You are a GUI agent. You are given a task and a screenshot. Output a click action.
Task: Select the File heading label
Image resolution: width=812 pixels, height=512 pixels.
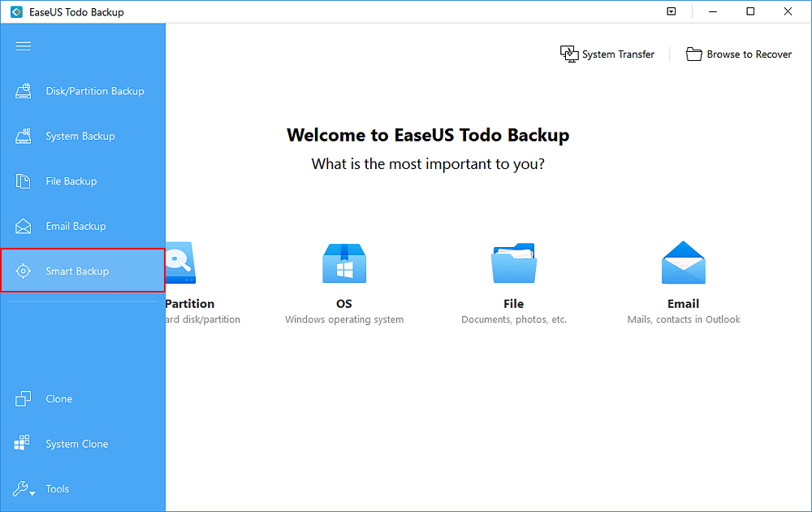pyautogui.click(x=514, y=304)
